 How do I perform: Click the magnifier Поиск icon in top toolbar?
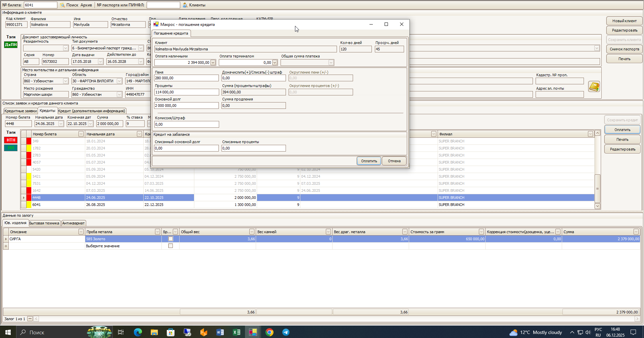pyautogui.click(x=62, y=5)
